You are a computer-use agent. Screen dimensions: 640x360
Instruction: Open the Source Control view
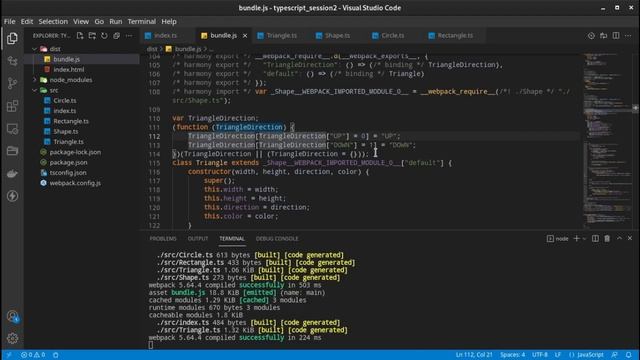point(12,83)
